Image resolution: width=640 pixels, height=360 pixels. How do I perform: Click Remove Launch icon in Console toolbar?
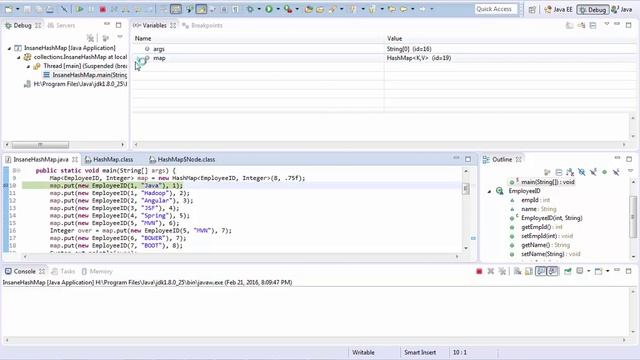(491, 271)
